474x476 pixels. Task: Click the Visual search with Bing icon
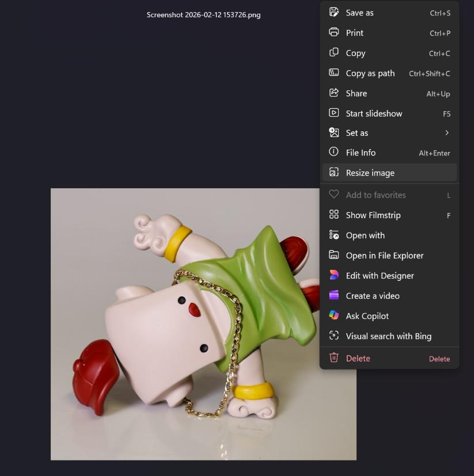(x=333, y=336)
